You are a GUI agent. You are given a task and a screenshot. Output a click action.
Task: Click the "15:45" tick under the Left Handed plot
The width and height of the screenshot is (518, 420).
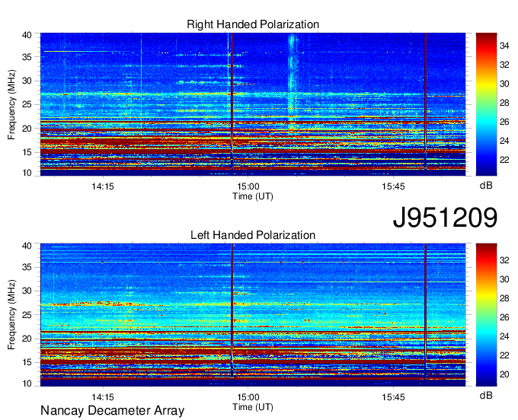tap(394, 397)
